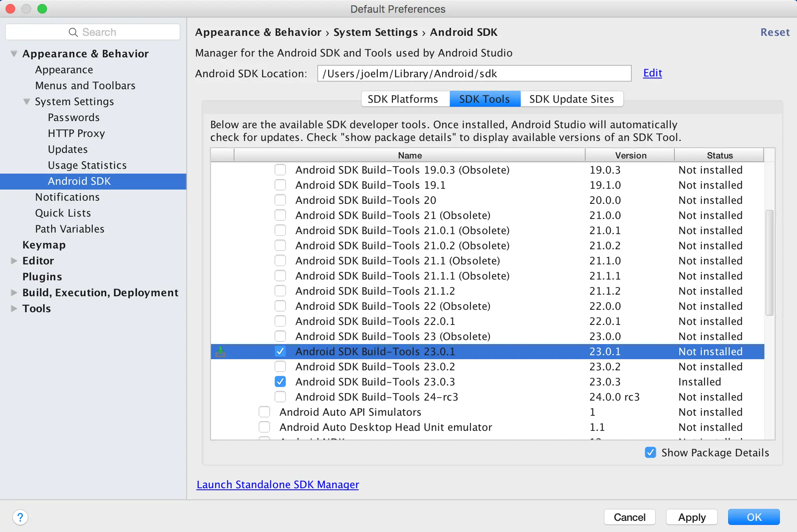Expand the Editor settings group
This screenshot has height=532, width=797.
pos(14,261)
